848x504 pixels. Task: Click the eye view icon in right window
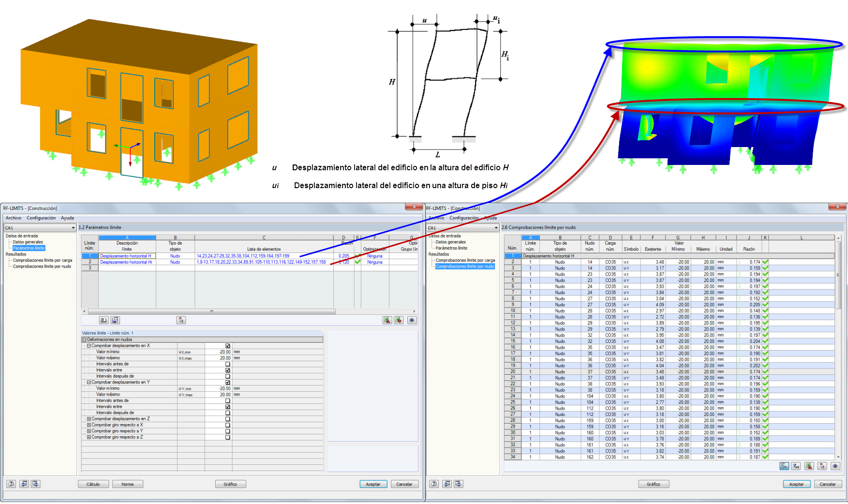[835, 466]
